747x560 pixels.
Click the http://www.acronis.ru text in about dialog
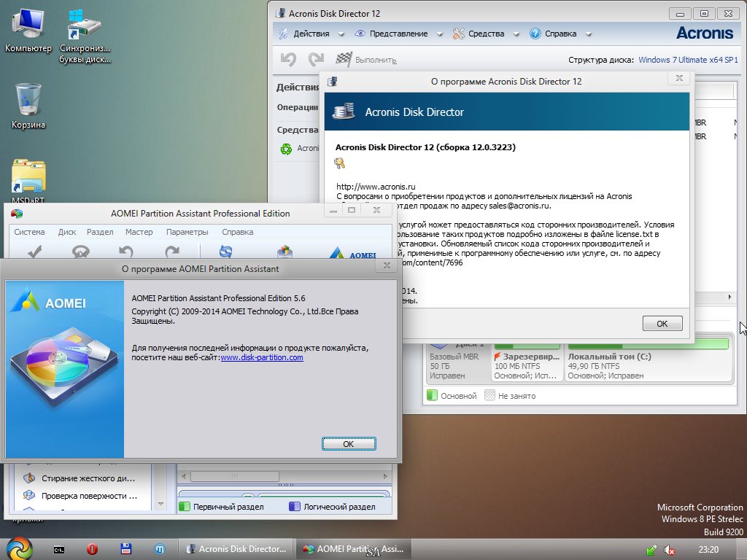[x=376, y=187]
